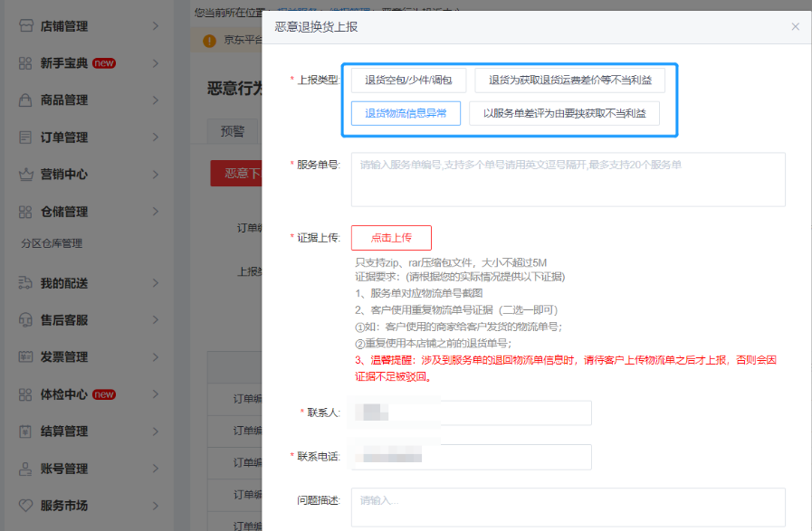The width and height of the screenshot is (812, 531).
Task: Expand the 结算管理 menu arrow
Action: point(154,431)
